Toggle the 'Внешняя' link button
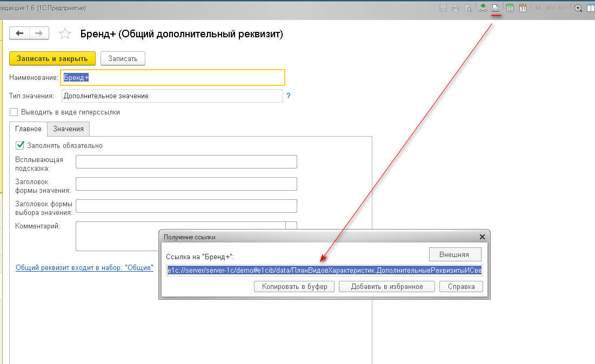This screenshot has width=595, height=364. point(455,254)
